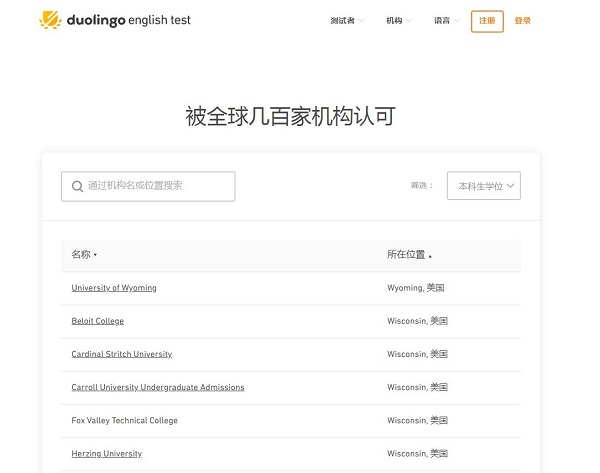Click the heading 被全球几百家机构认可
Screen dimensions: 600x473
290,116
